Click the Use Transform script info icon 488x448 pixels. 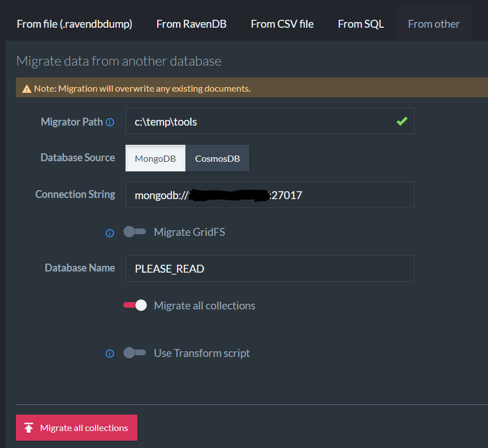coord(110,354)
